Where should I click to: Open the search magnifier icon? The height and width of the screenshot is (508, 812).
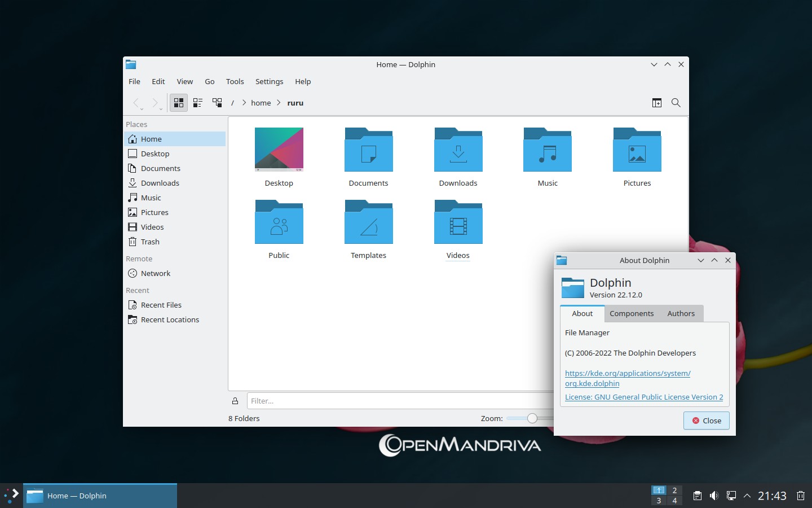676,103
